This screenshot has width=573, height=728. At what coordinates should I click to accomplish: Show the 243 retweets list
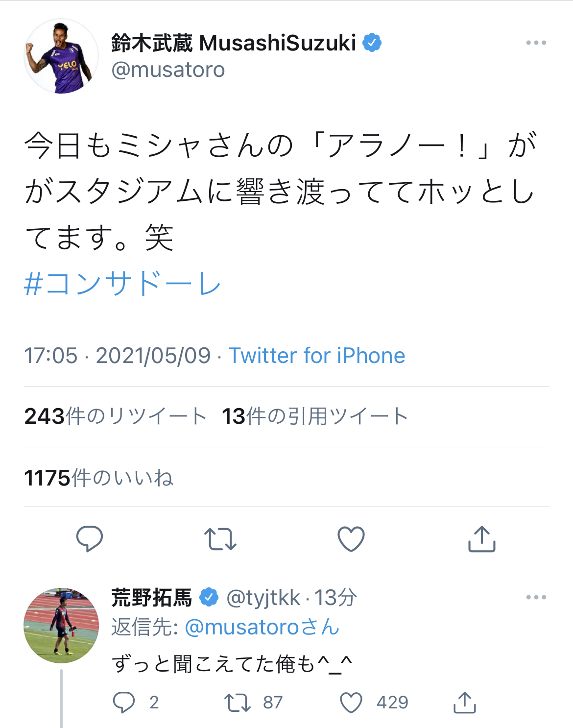click(116, 416)
